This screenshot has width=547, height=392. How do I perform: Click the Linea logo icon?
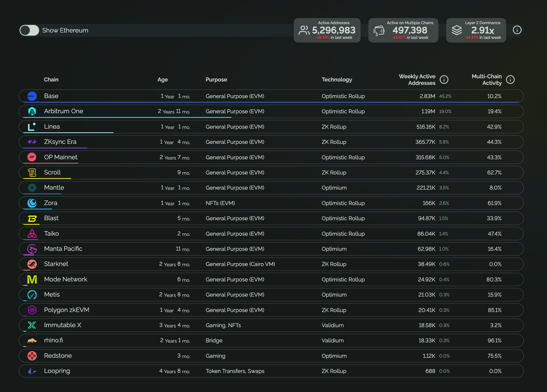point(32,127)
